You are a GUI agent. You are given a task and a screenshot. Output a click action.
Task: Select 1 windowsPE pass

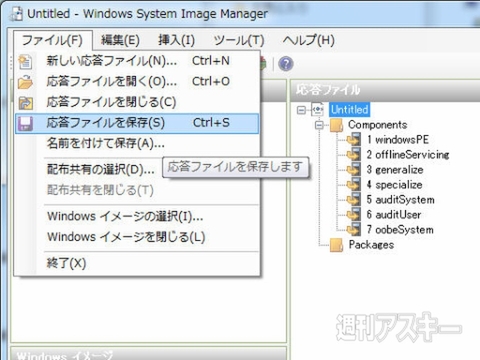(x=398, y=140)
